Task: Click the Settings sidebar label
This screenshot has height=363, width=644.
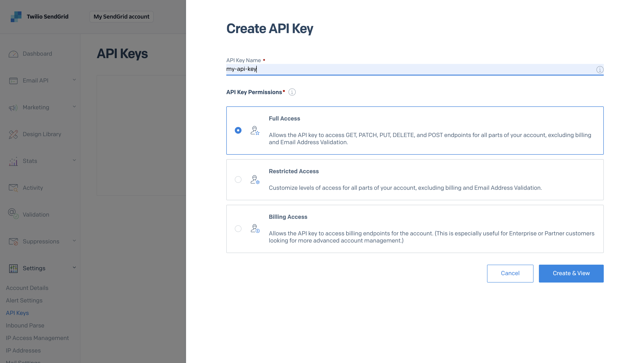Action: coord(34,268)
